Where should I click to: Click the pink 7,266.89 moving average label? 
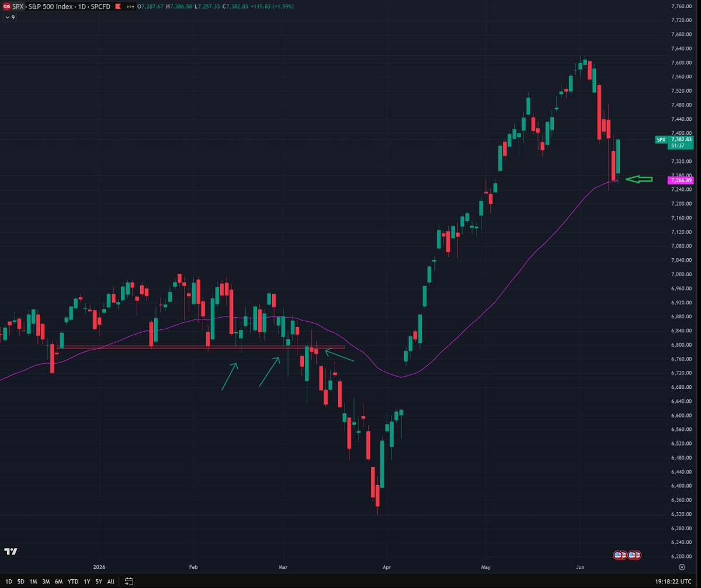681,180
